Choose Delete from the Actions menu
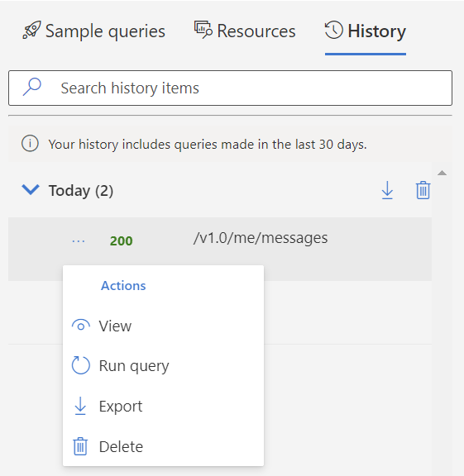Screen dimensions: 464x476 pyautogui.click(x=163, y=446)
